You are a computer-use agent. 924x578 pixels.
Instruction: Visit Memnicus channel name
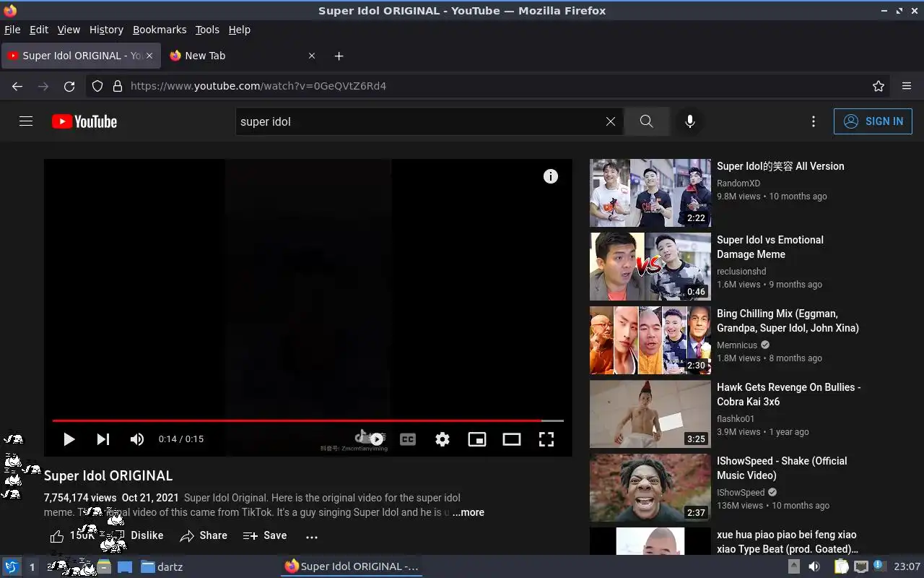[737, 345]
